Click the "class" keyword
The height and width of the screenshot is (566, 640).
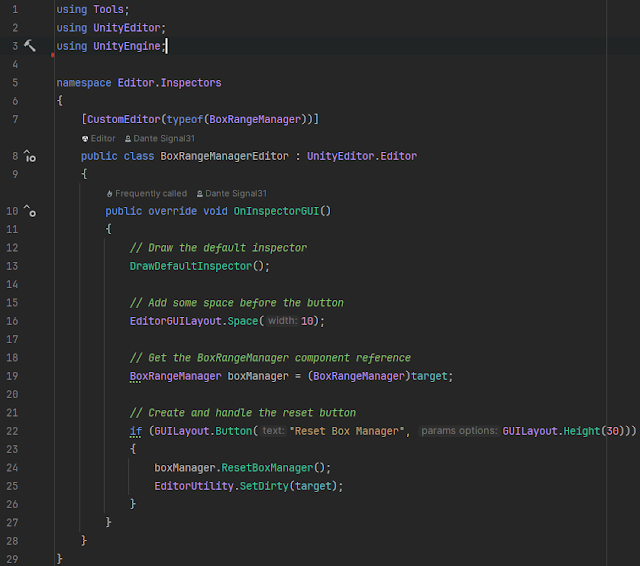(139, 156)
